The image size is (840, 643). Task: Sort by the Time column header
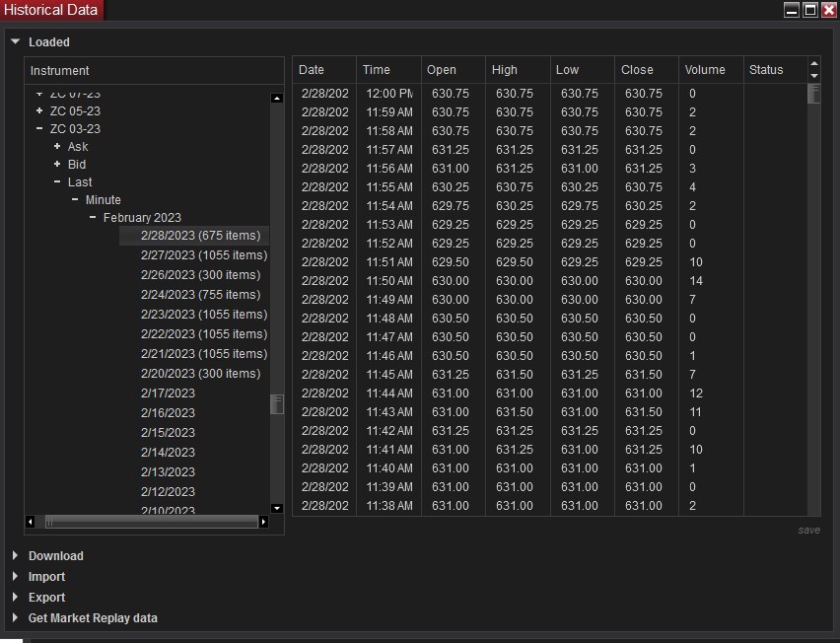click(x=388, y=70)
